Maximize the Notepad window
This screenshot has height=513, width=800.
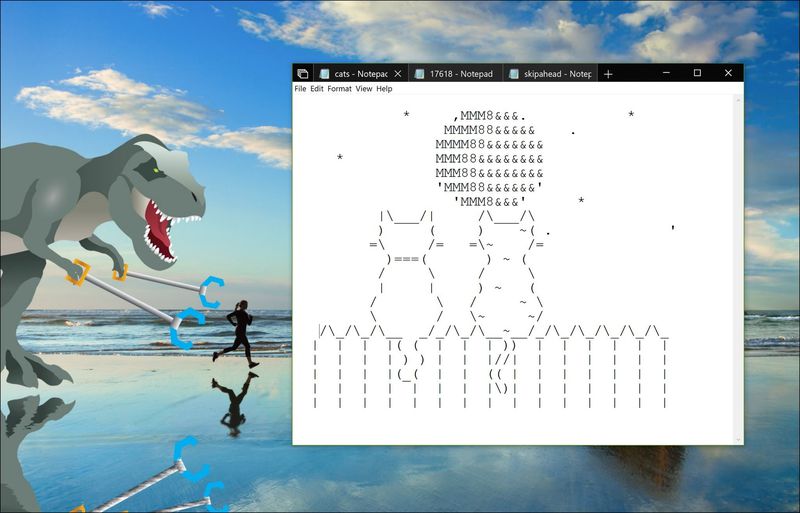point(697,73)
